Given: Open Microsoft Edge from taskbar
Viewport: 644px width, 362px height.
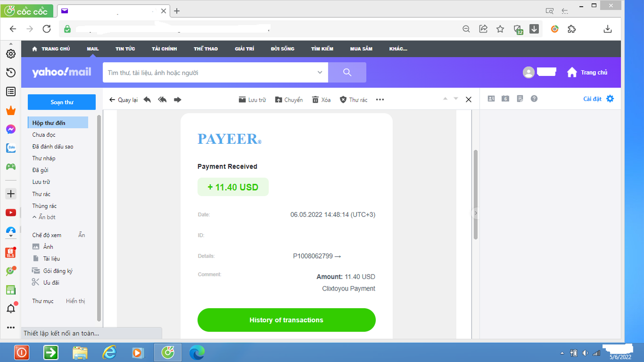Looking at the screenshot, I should point(197,352).
